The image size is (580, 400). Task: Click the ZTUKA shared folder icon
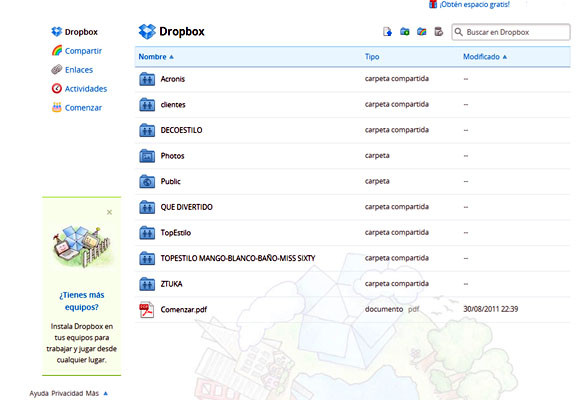pyautogui.click(x=147, y=284)
